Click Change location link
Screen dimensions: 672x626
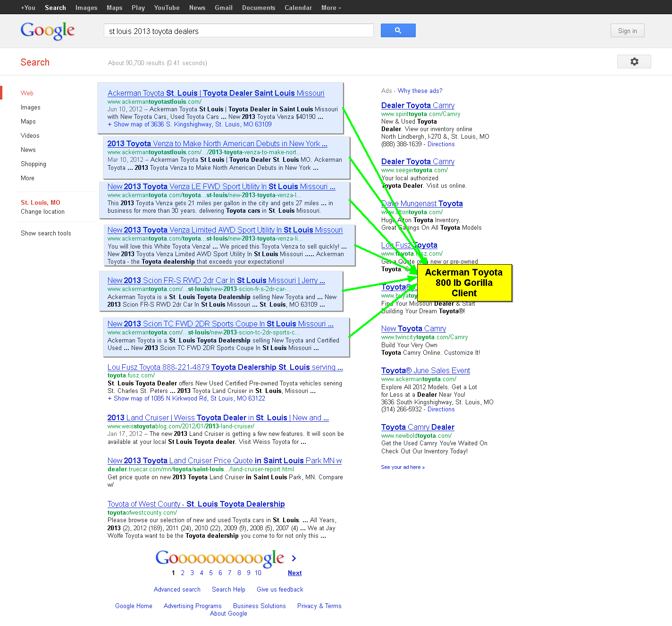(x=42, y=212)
